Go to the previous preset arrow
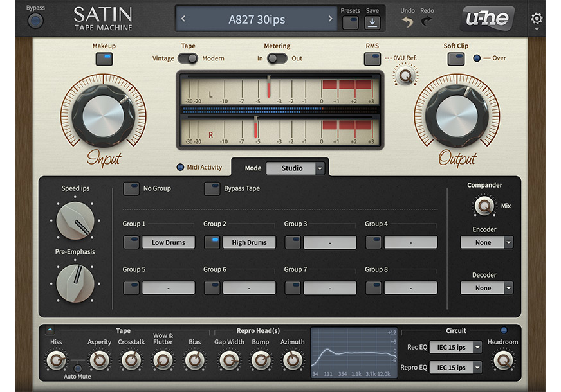Image resolution: width=561 pixels, height=392 pixels. (x=183, y=19)
